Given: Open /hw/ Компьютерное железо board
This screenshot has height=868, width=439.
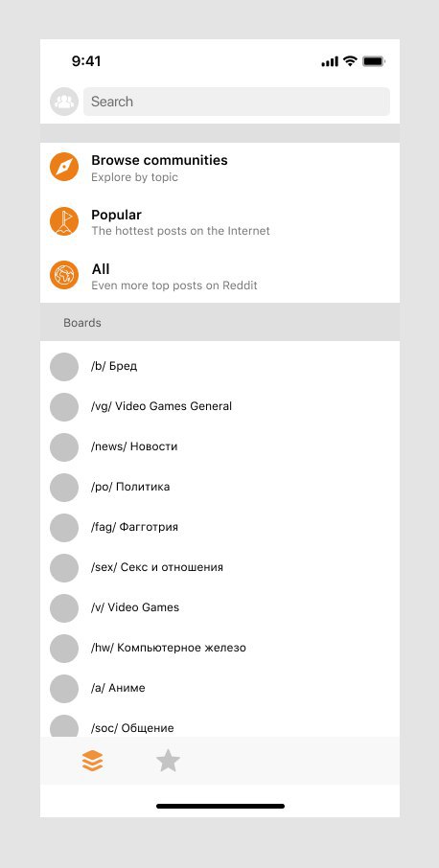Looking at the screenshot, I should click(219, 648).
